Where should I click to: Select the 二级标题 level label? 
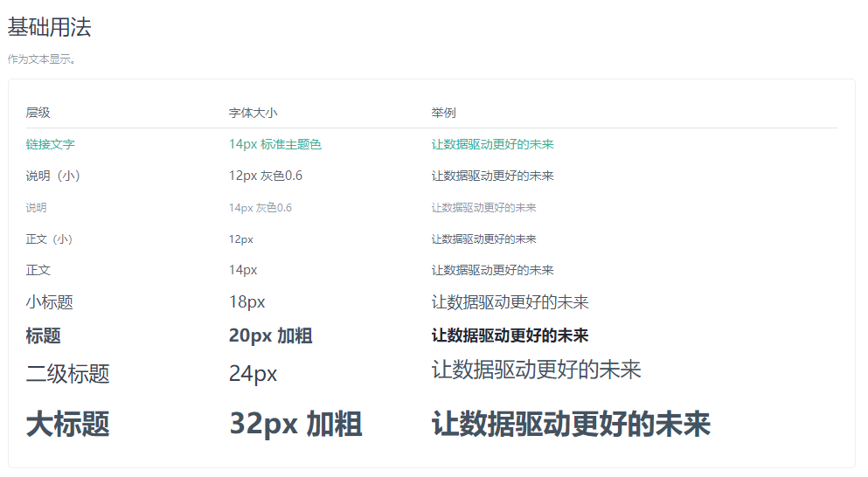click(x=68, y=374)
